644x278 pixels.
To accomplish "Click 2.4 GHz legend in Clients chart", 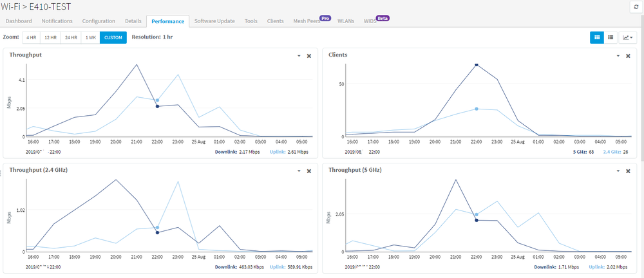I will tap(612, 152).
